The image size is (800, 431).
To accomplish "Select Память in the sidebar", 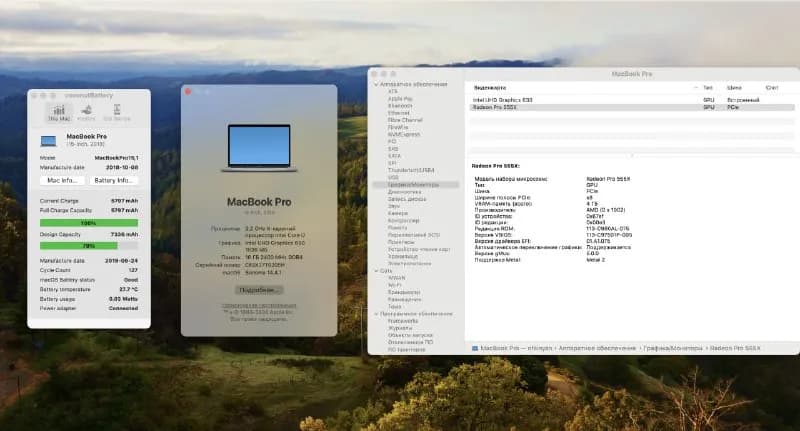I will point(397,227).
